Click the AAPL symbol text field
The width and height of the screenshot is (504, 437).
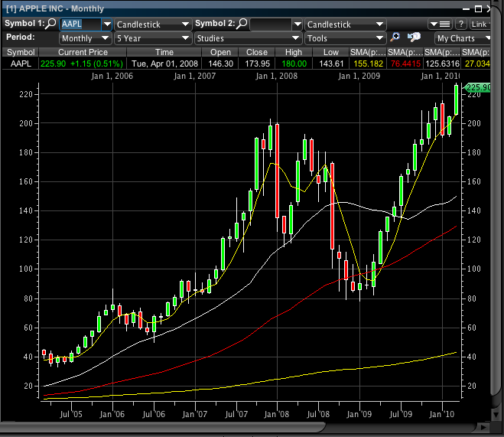coord(80,24)
